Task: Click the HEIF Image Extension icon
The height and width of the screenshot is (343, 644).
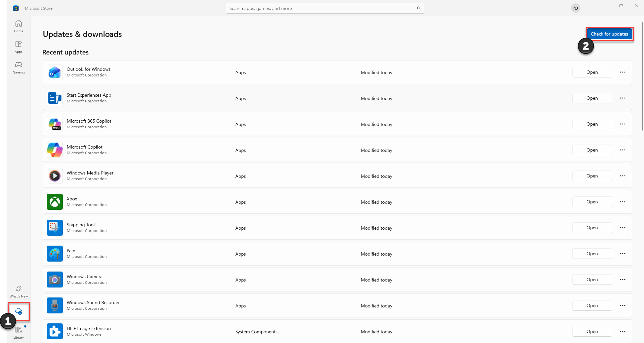Action: pyautogui.click(x=55, y=331)
